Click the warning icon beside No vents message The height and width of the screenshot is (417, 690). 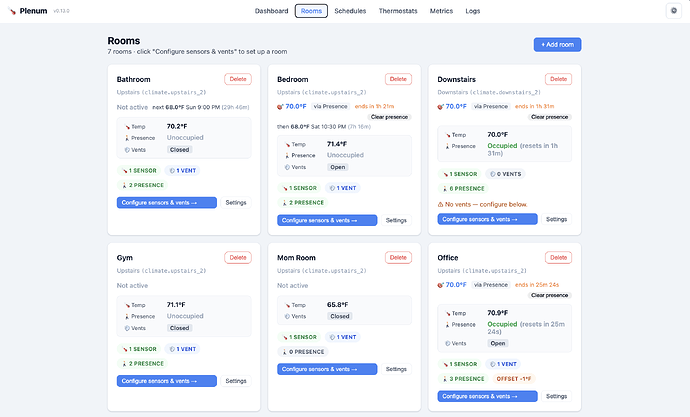[x=440, y=205]
